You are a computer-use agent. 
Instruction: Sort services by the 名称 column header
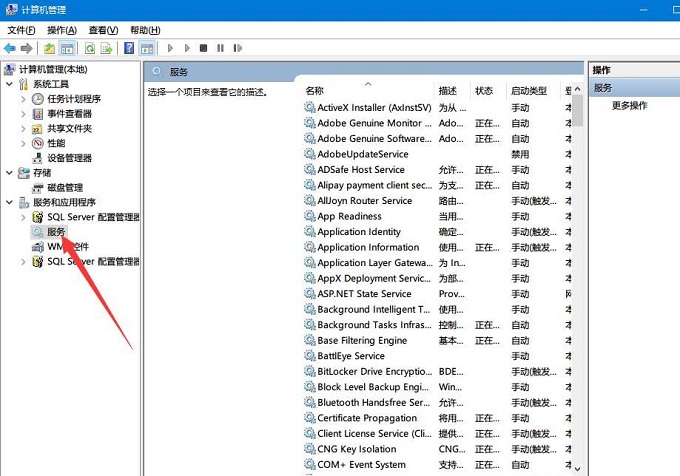click(x=315, y=91)
